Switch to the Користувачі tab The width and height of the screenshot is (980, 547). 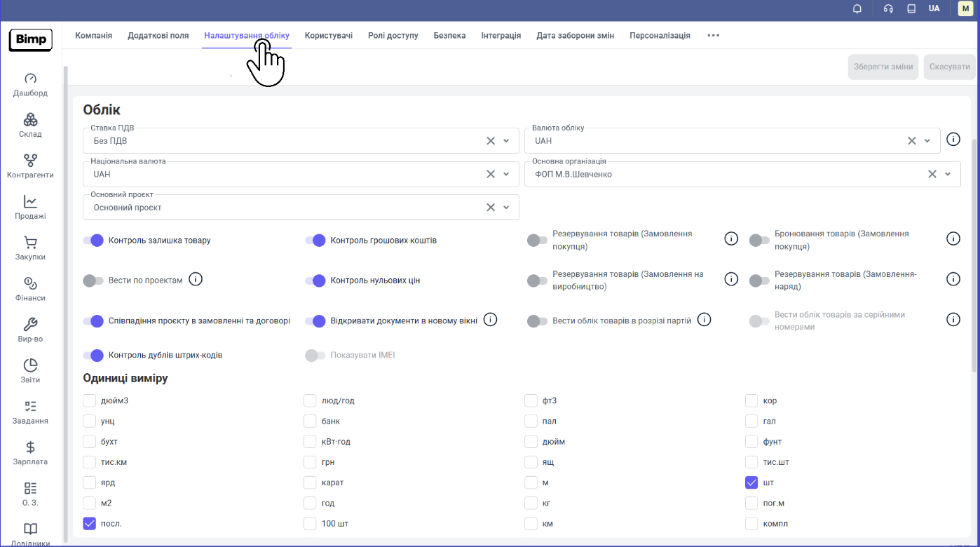(x=328, y=36)
